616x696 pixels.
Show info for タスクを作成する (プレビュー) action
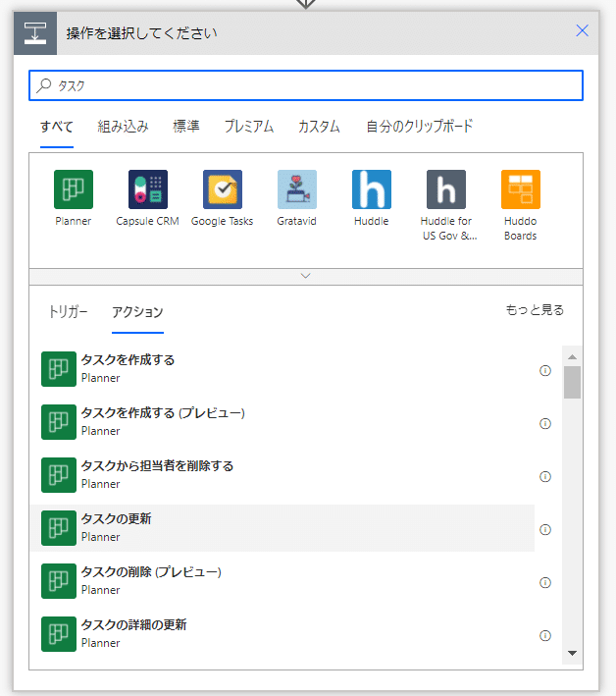coord(545,423)
